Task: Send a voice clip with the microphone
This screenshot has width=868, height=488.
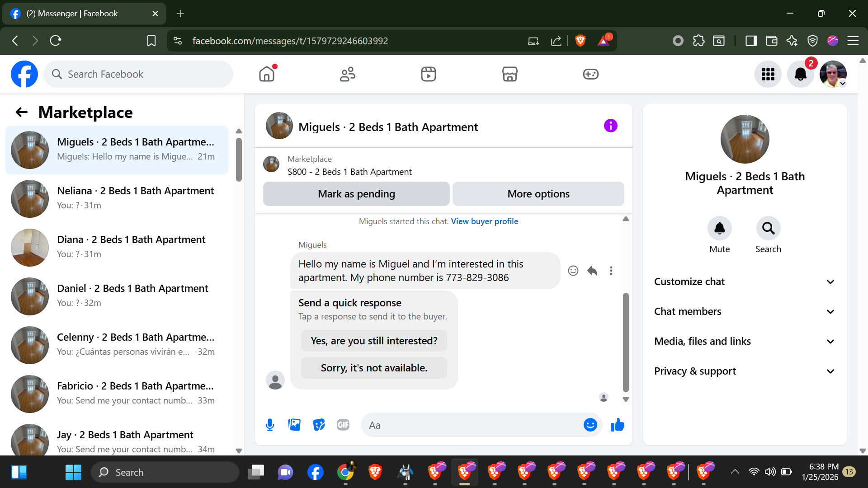Action: tap(270, 425)
